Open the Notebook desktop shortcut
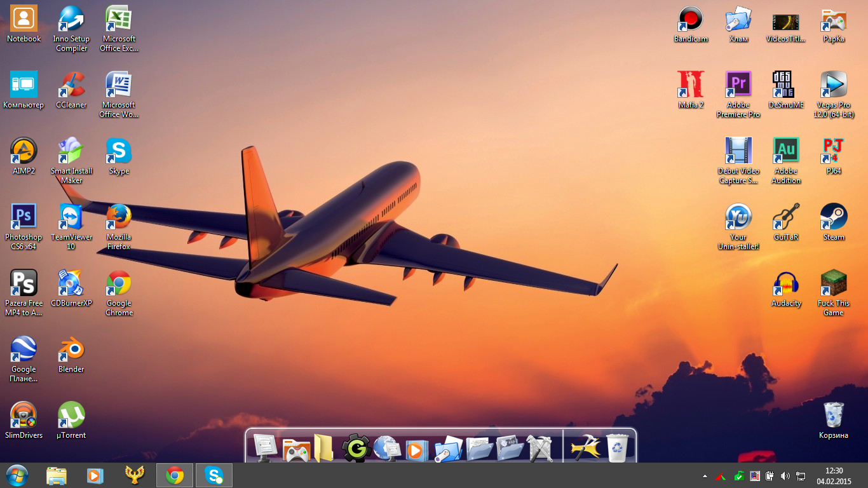The image size is (868, 488). (x=24, y=24)
